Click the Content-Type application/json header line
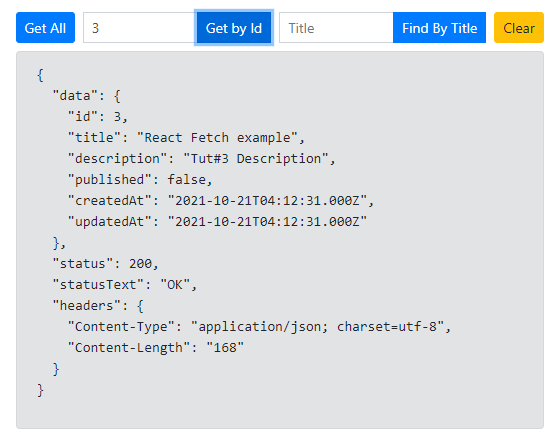Image resolution: width=560 pixels, height=440 pixels. click(x=260, y=326)
